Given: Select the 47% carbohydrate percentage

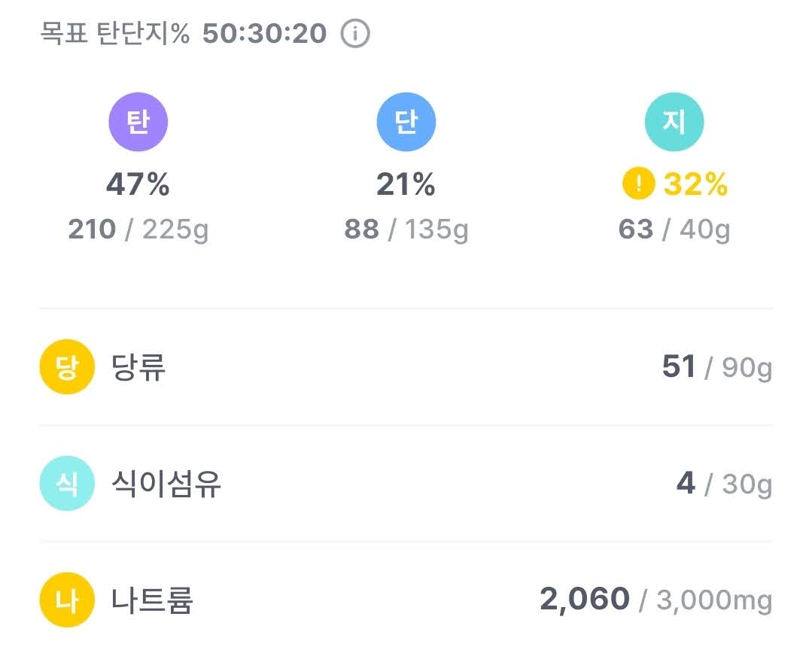Looking at the screenshot, I should coord(138,184).
